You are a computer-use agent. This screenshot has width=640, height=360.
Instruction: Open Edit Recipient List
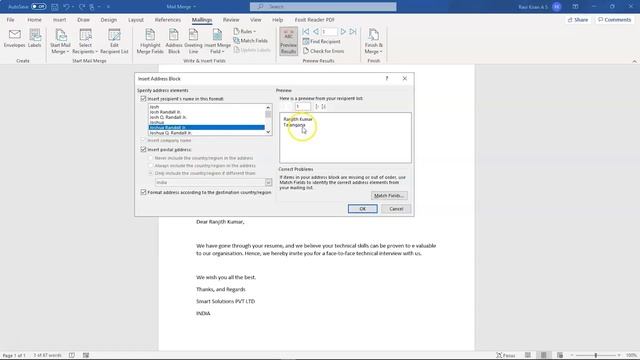pyautogui.click(x=114, y=42)
